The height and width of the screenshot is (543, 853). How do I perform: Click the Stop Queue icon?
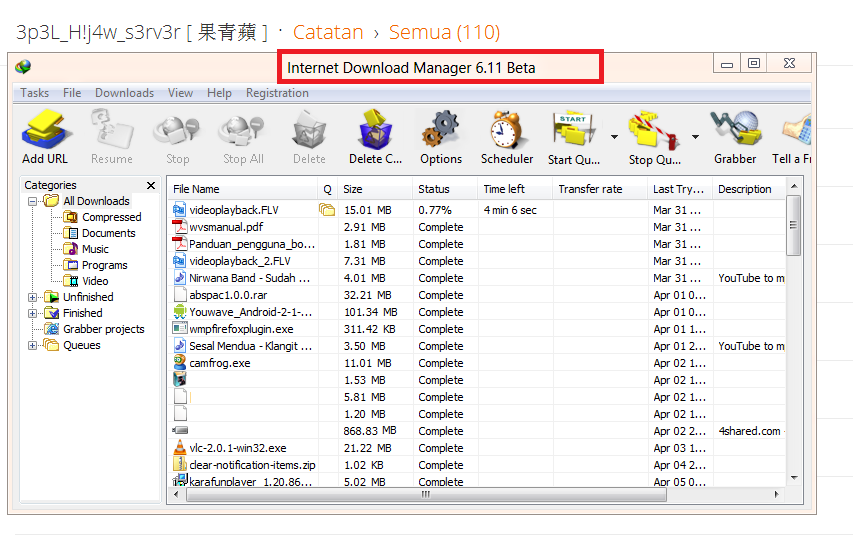(x=654, y=131)
